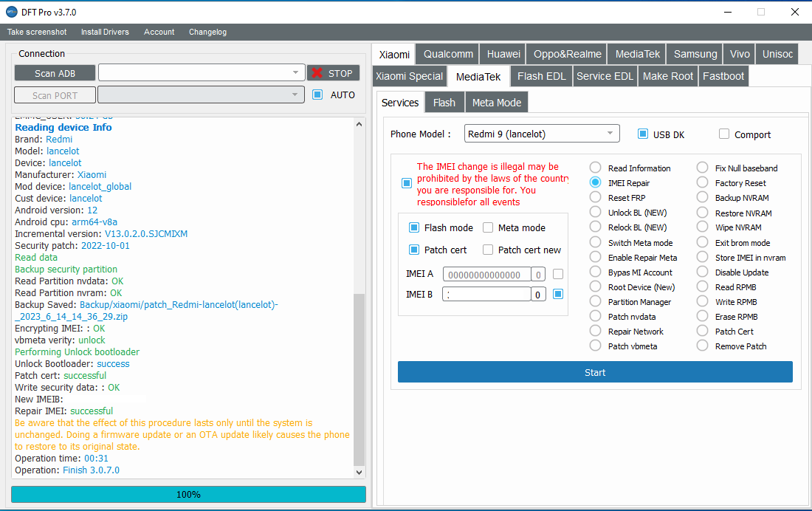The width and height of the screenshot is (812, 511).
Task: Select the Read RPMB option
Action: point(702,287)
